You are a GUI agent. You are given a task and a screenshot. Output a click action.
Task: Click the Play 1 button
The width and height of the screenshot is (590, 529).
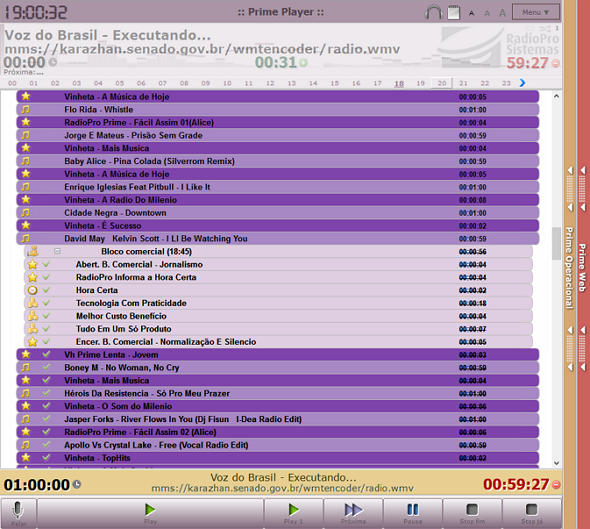pyautogui.click(x=293, y=513)
